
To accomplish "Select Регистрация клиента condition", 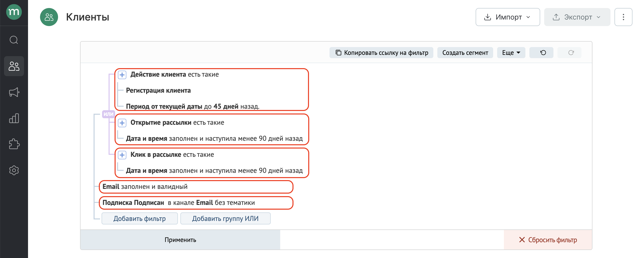I will (x=158, y=90).
